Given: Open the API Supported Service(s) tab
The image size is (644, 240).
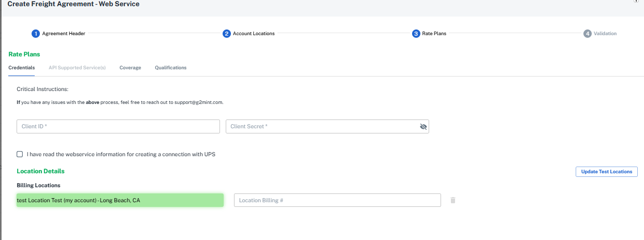Looking at the screenshot, I should (x=77, y=68).
